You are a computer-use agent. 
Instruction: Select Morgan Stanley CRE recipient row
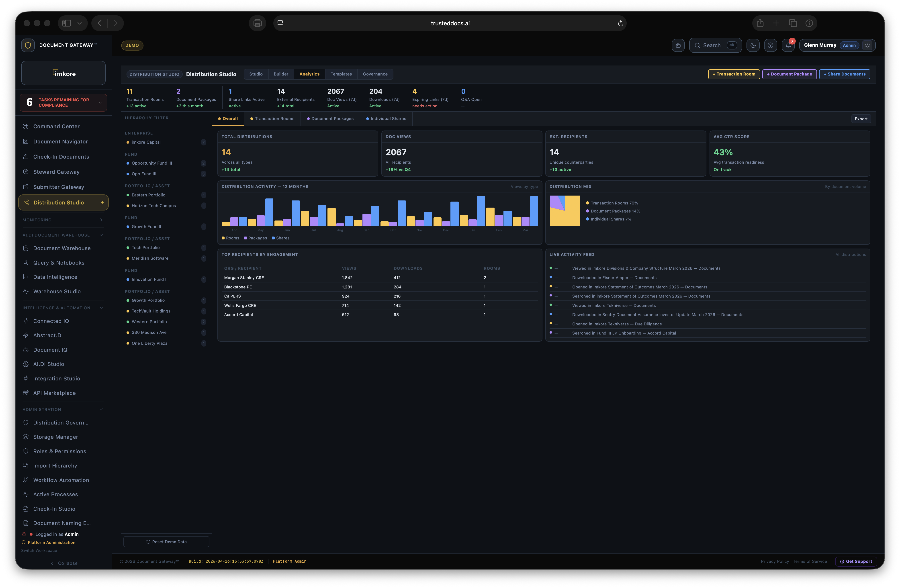[380, 278]
